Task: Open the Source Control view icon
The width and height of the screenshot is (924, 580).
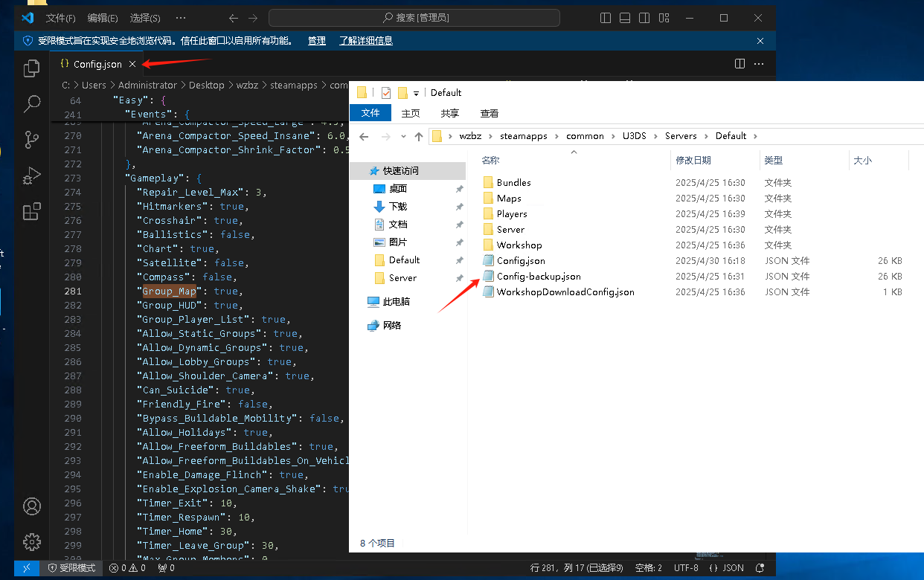Action: tap(32, 140)
